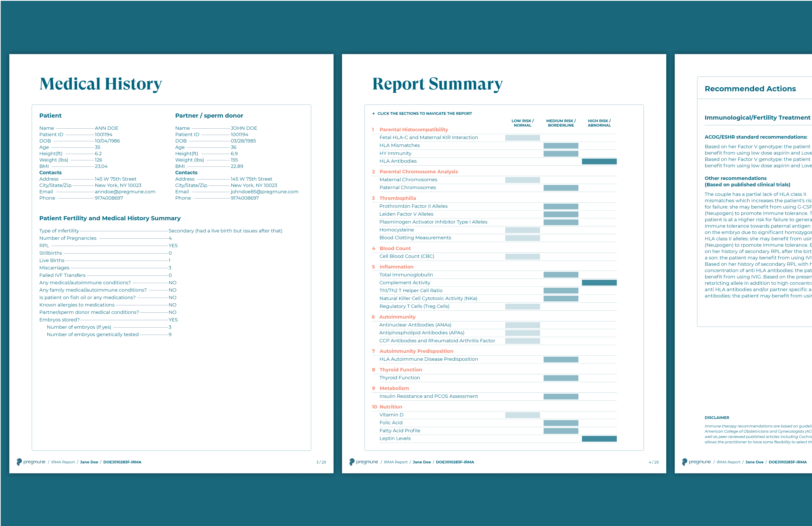This screenshot has width=812, height=526.
Task: Click the pregmune logo on page 4 footer
Action: pos(363,462)
